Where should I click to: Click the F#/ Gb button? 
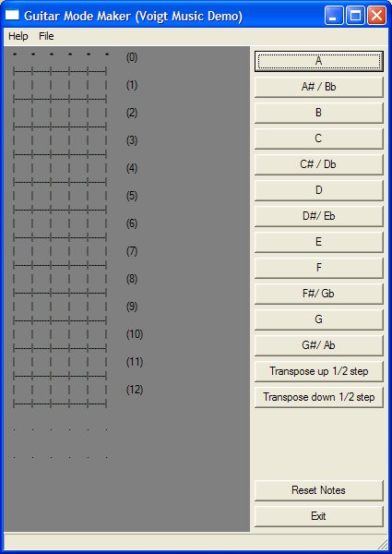pyautogui.click(x=318, y=294)
